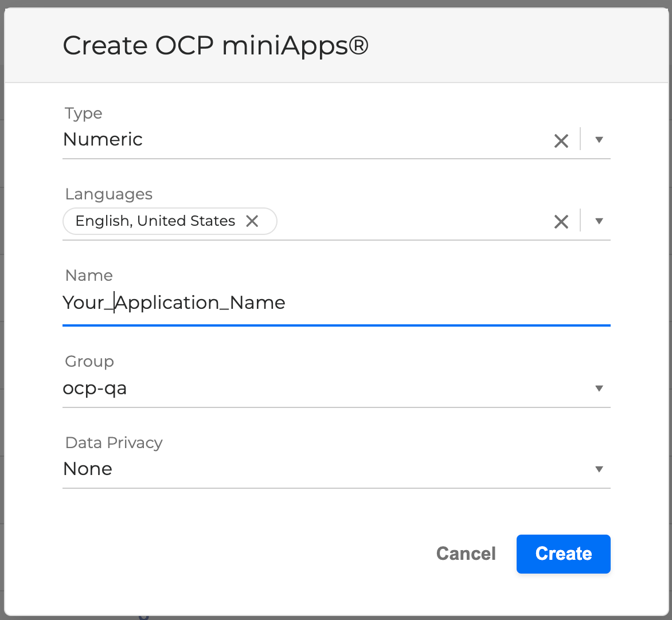
Task: Click the Group field label
Action: pyautogui.click(x=89, y=362)
